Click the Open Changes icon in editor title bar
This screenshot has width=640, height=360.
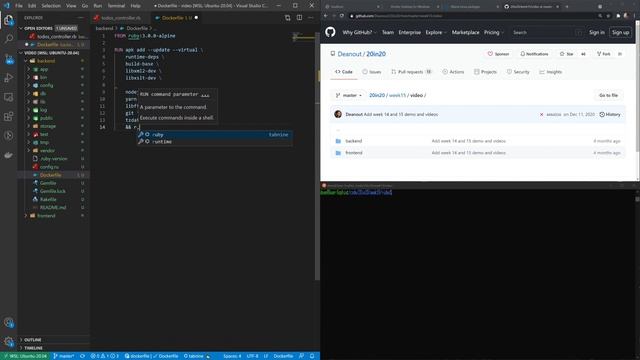pyautogui.click(x=288, y=18)
